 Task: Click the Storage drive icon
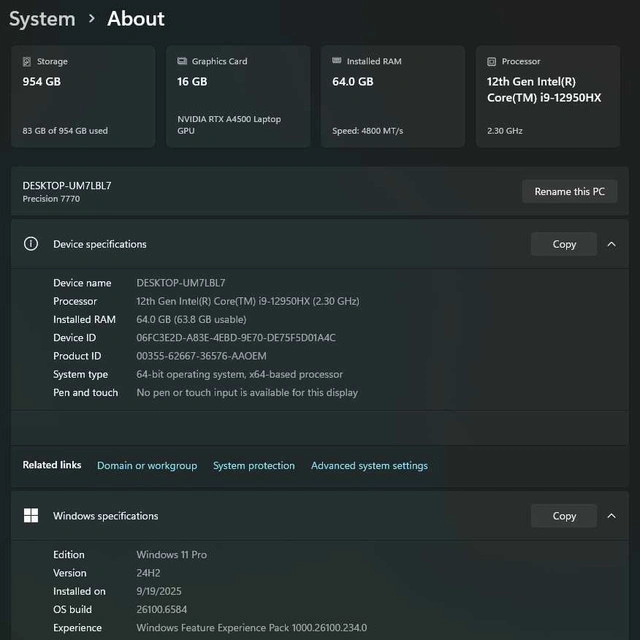pyautogui.click(x=27, y=61)
